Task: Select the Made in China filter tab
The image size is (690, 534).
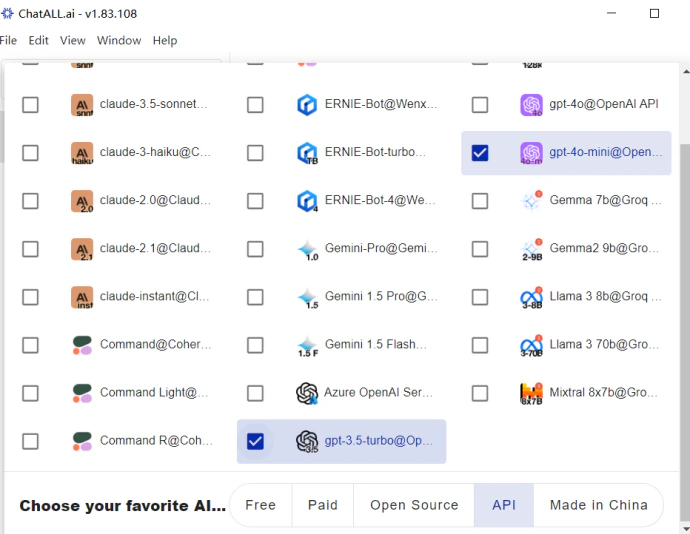Action: 598,505
